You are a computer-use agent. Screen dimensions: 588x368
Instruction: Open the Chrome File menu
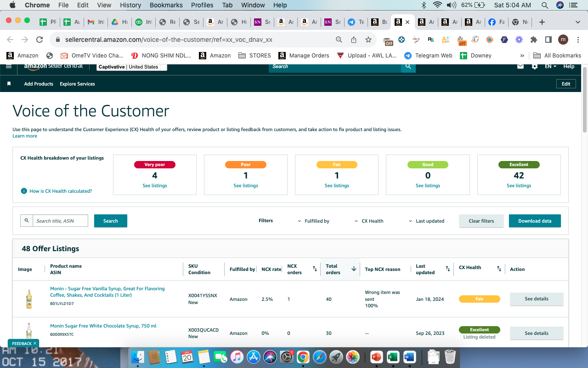[x=63, y=5]
